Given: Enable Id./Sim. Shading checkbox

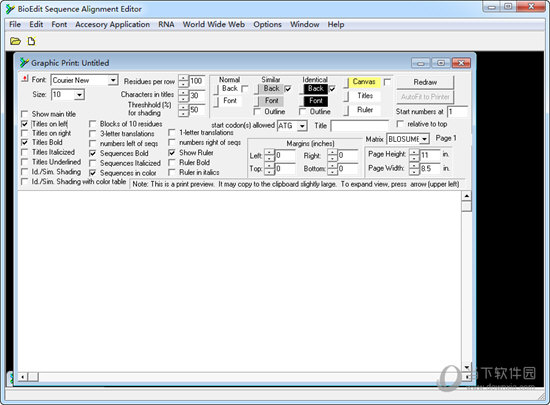Looking at the screenshot, I should [x=25, y=172].
